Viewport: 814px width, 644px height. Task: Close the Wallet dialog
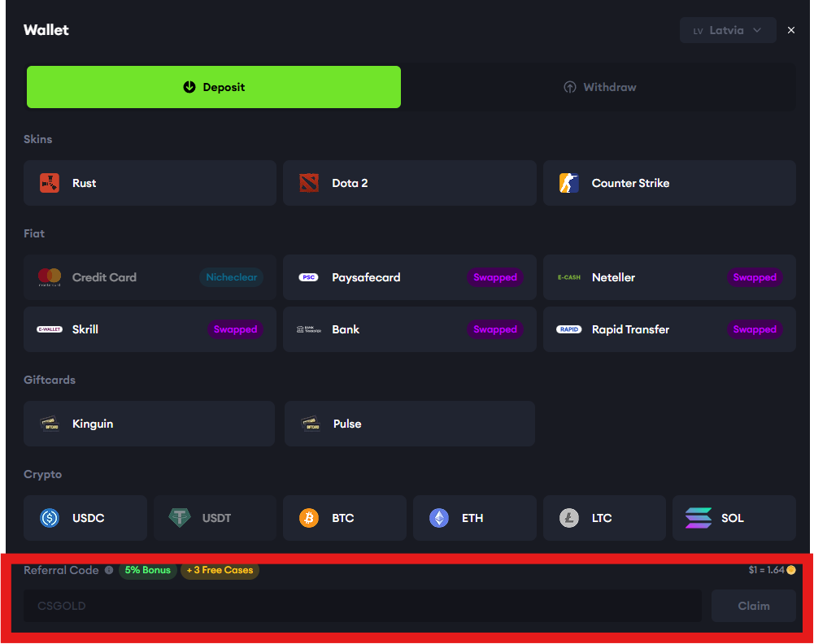[791, 30]
